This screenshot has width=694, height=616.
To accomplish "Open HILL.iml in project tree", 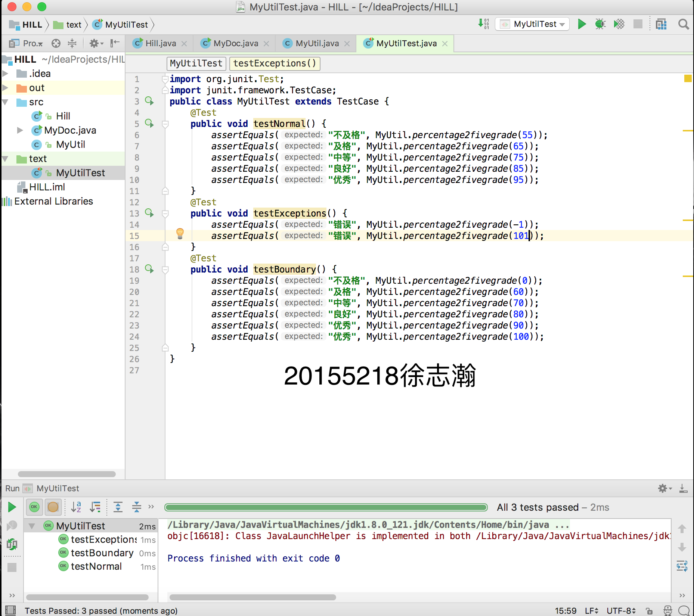I will tap(47, 187).
